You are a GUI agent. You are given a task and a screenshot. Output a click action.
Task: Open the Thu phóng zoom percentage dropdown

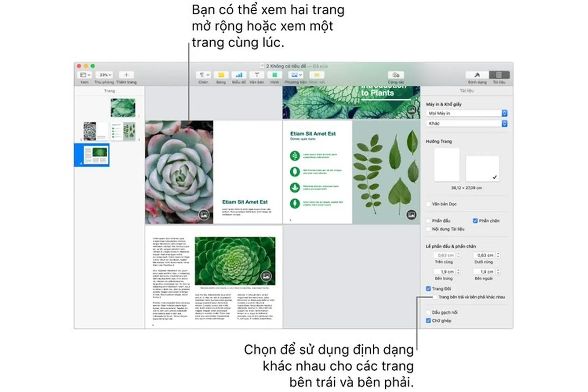point(104,75)
